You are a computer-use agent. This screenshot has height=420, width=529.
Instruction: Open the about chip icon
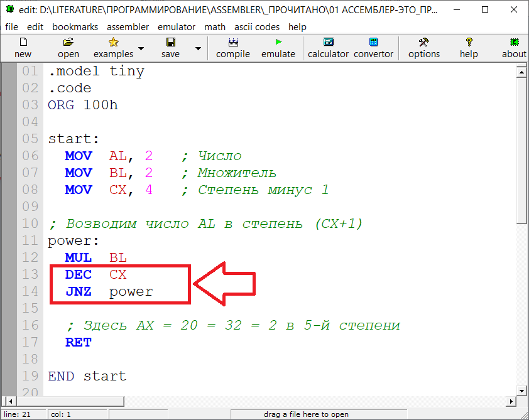[514, 42]
